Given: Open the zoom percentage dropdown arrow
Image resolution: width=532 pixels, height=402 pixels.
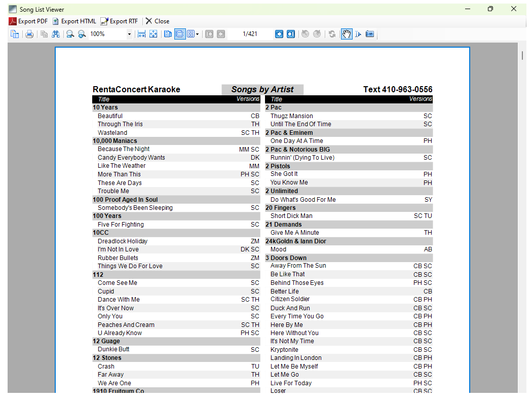Looking at the screenshot, I should click(129, 34).
